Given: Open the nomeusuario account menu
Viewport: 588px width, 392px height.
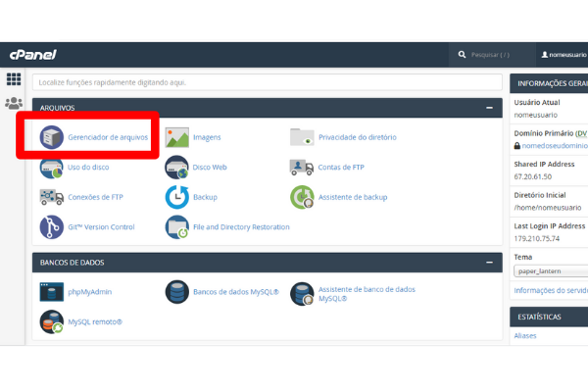Looking at the screenshot, I should (x=564, y=55).
